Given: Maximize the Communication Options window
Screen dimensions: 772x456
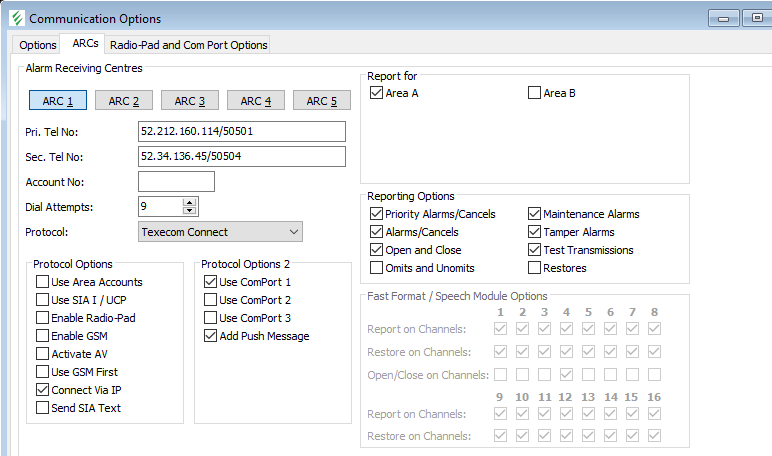Looking at the screenshot, I should (x=756, y=18).
